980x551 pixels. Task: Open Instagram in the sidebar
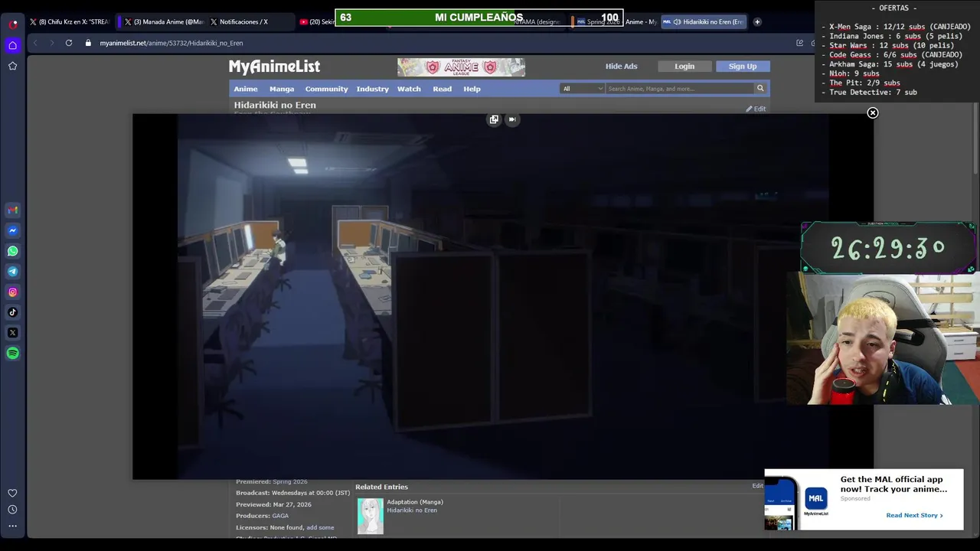(x=13, y=292)
